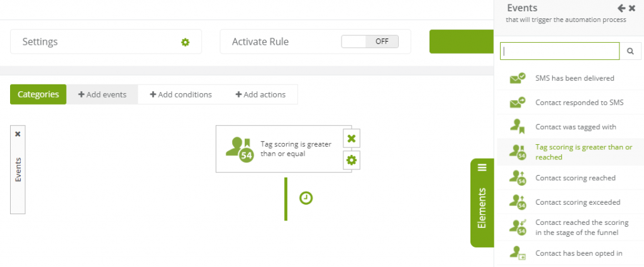Screen dimensions: 644x267
Task: Open Add conditions tab
Action: (x=180, y=94)
